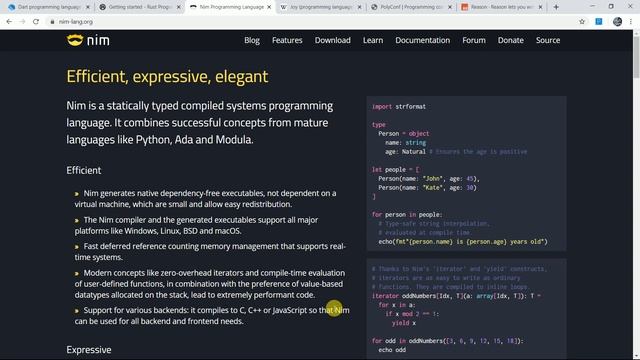The image size is (640, 360).
Task: Click the 'for person in people:' code line
Action: click(x=407, y=215)
